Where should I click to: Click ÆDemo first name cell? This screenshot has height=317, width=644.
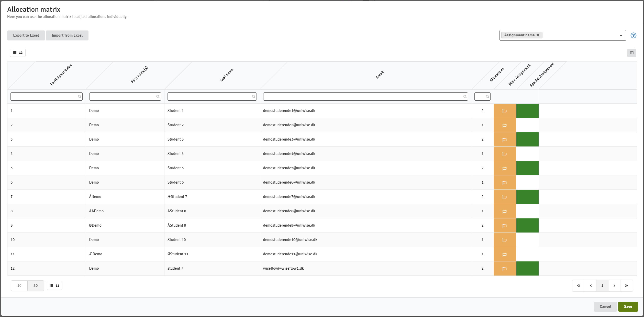click(x=96, y=254)
